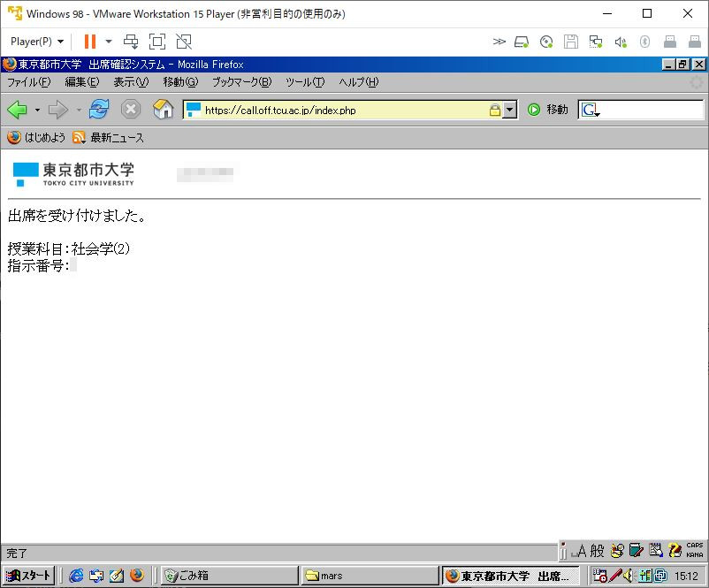The height and width of the screenshot is (588, 709).
Task: Click the 授業科目:社会学(2) line
Action: [x=69, y=248]
